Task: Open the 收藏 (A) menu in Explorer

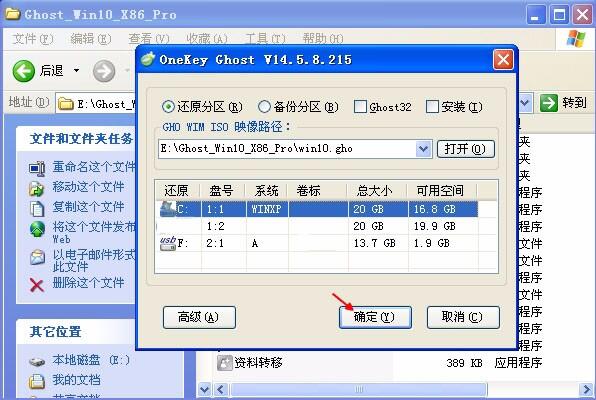Action: click(207, 39)
